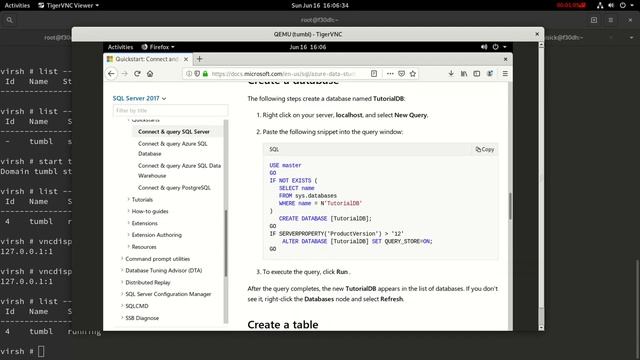The height and width of the screenshot is (360, 640).
Task: Reload the page in Firefox
Action: pos(137,74)
